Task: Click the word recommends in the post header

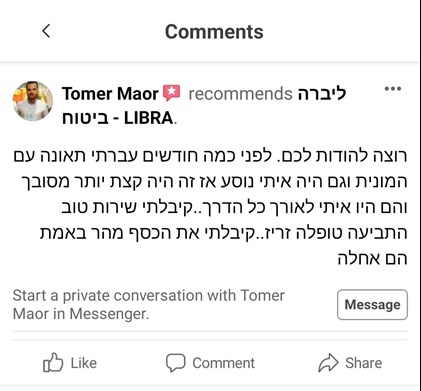Action: 240,94
